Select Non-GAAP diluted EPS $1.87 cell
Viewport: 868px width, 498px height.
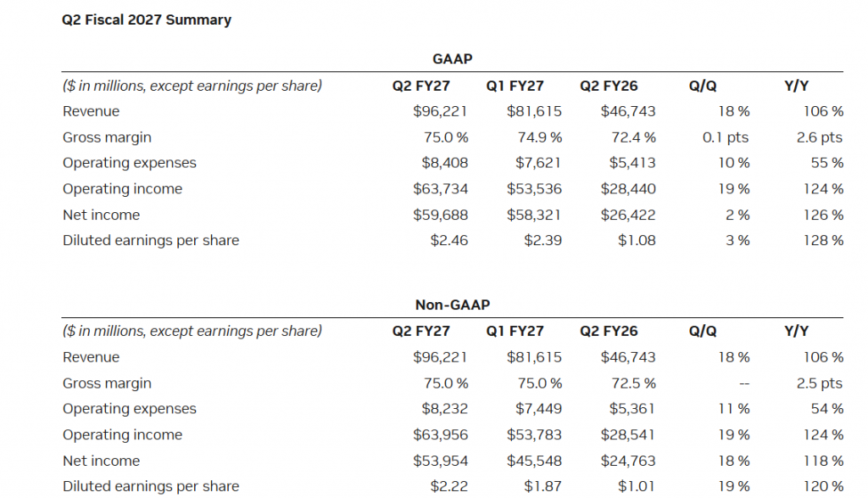click(542, 486)
